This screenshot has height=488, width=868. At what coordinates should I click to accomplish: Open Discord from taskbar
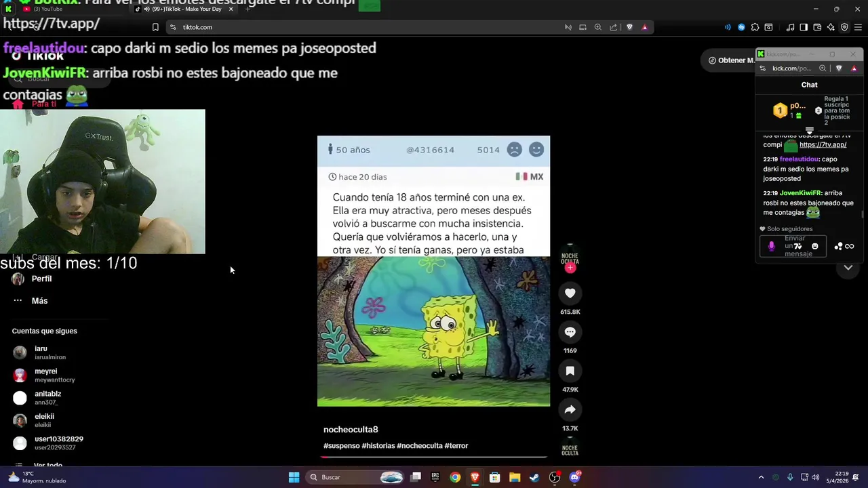[574, 477]
